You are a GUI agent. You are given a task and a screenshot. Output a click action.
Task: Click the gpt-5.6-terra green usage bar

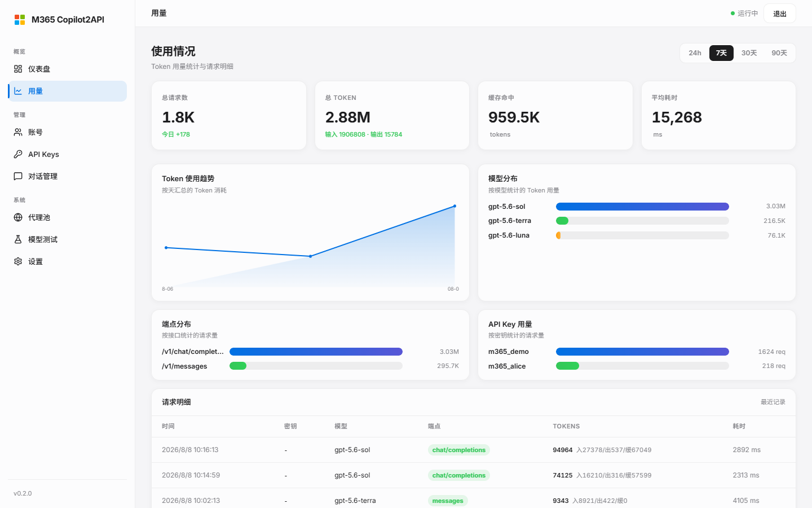click(x=562, y=221)
